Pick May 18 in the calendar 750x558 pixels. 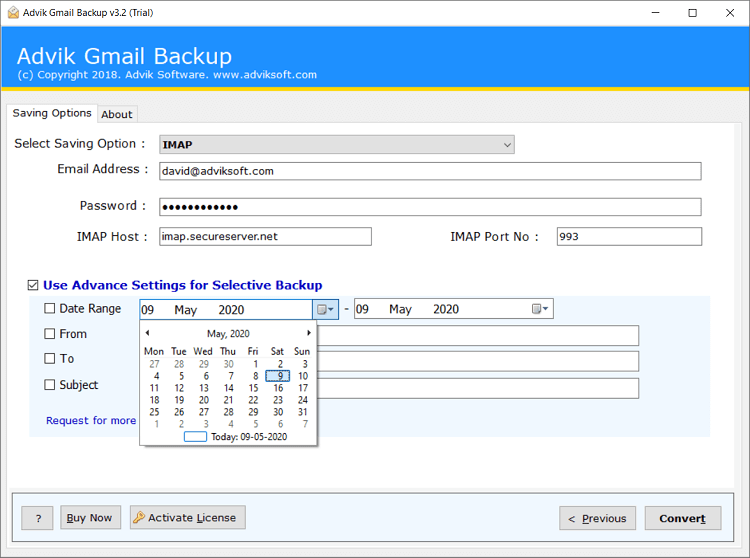click(x=154, y=400)
